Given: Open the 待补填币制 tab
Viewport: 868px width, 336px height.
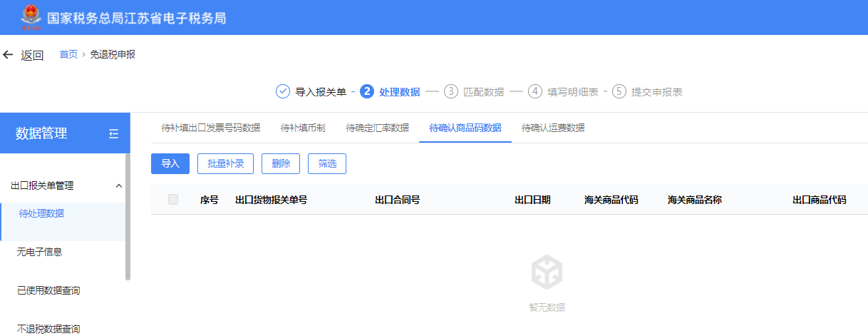Looking at the screenshot, I should (x=303, y=128).
